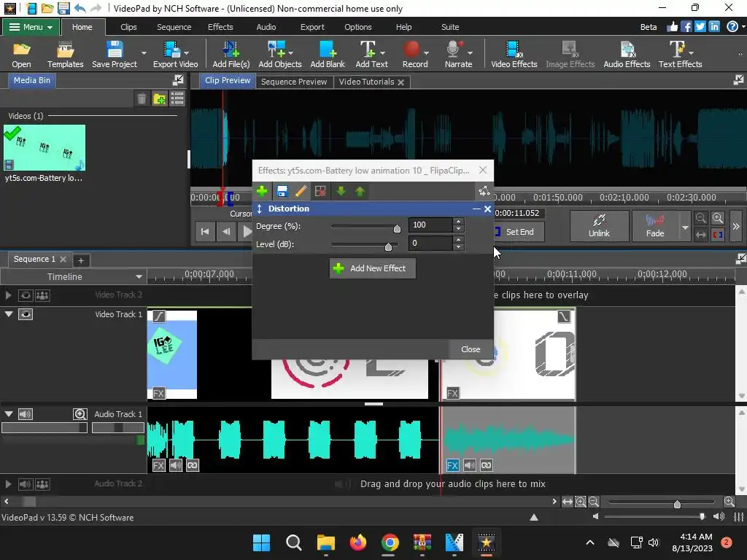Mute Audio Track 1 speaker toggle
The image size is (747, 560).
[26, 414]
